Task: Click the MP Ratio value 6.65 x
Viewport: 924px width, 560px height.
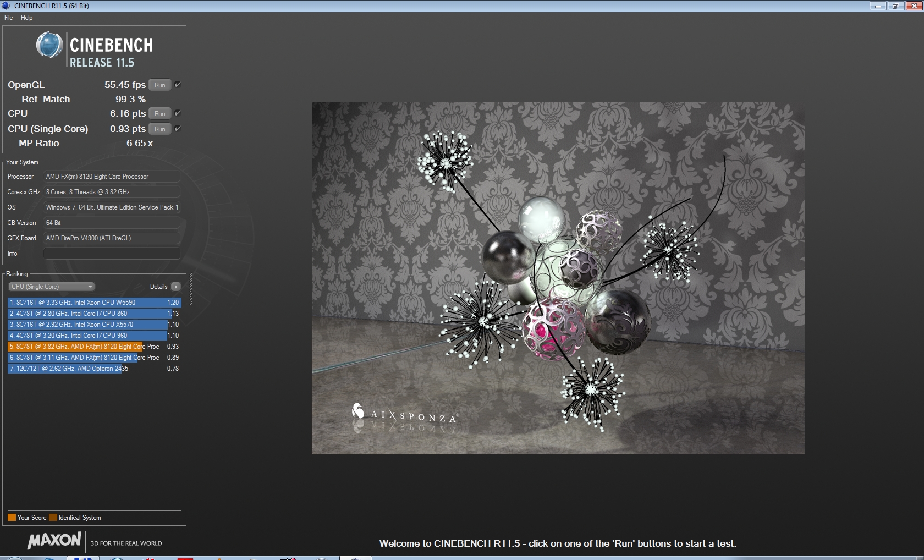Action: [140, 143]
